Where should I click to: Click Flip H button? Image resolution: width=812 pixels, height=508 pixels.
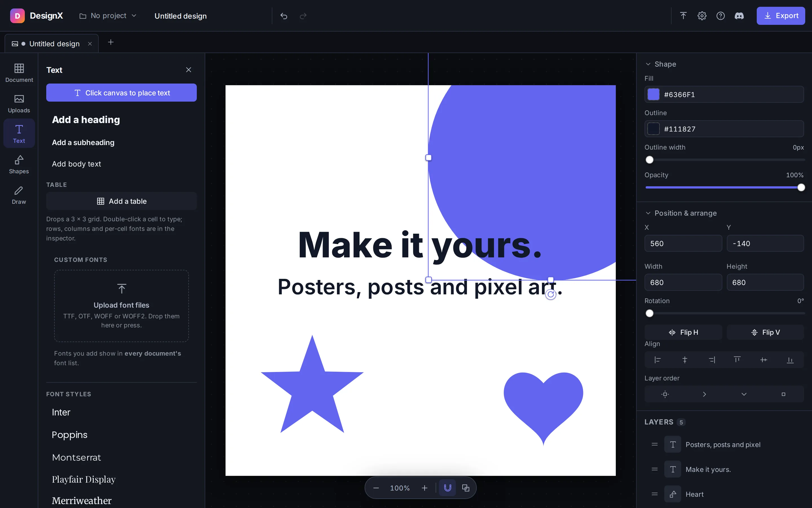click(683, 332)
